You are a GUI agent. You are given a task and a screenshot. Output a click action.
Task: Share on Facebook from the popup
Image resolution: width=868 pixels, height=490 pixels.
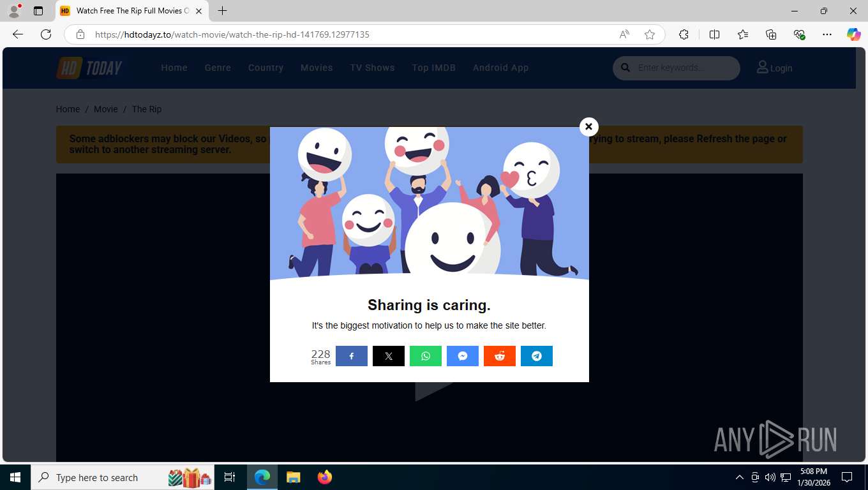tap(352, 356)
